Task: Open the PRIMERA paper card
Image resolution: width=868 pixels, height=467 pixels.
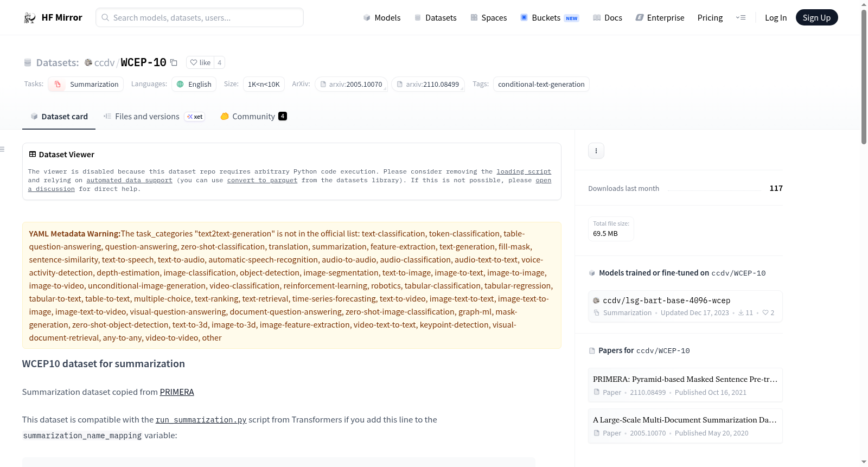Action: [685, 385]
